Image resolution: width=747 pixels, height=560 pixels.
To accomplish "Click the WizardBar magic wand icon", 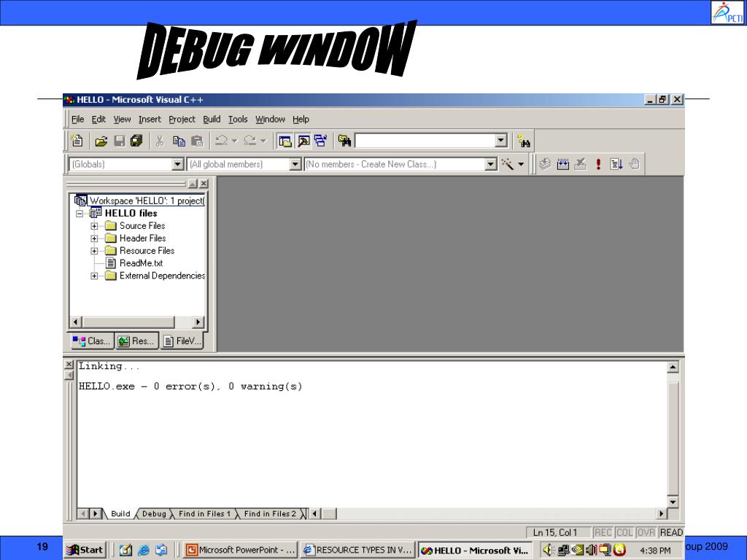I will pyautogui.click(x=508, y=164).
